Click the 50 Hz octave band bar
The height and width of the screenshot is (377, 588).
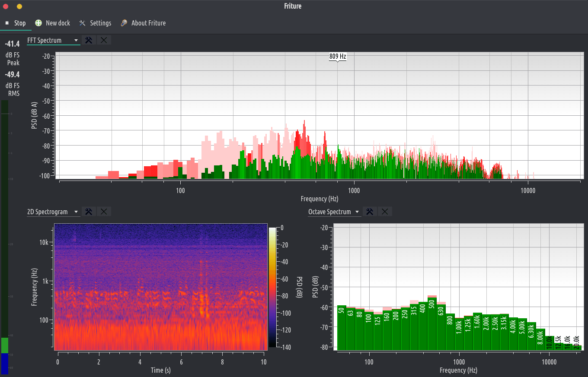click(x=342, y=327)
